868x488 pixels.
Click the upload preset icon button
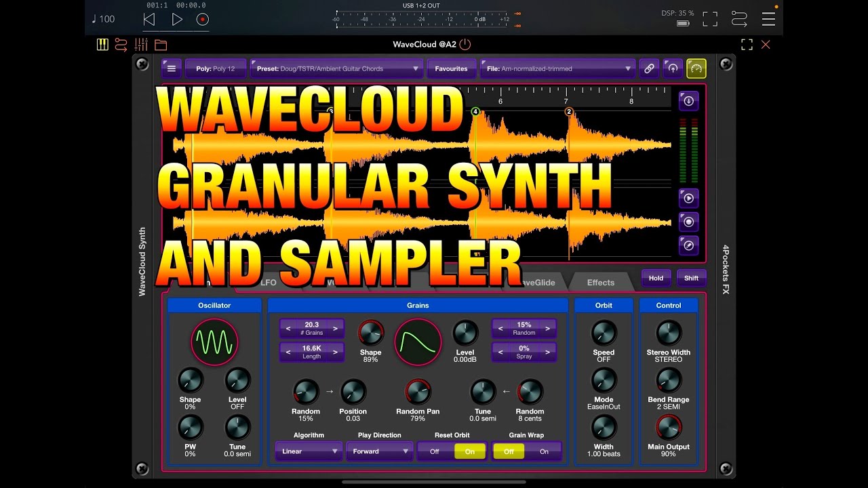coord(673,68)
